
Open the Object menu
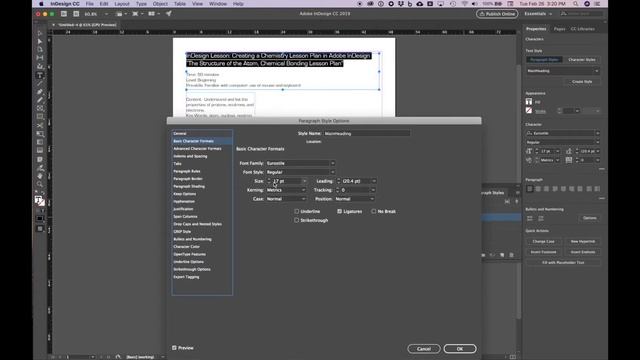coord(160,4)
